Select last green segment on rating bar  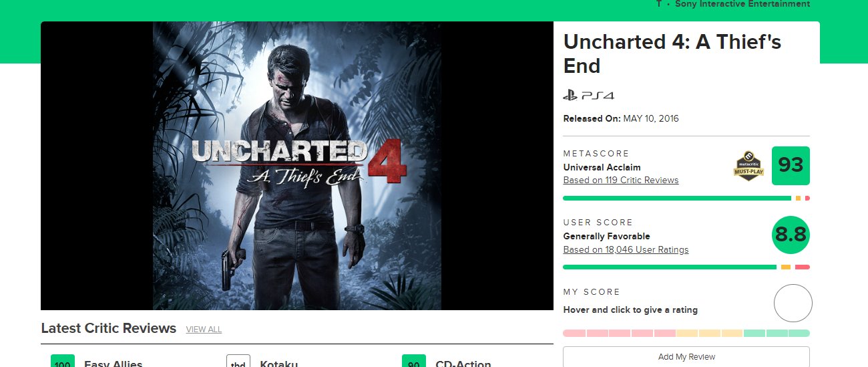(x=799, y=333)
